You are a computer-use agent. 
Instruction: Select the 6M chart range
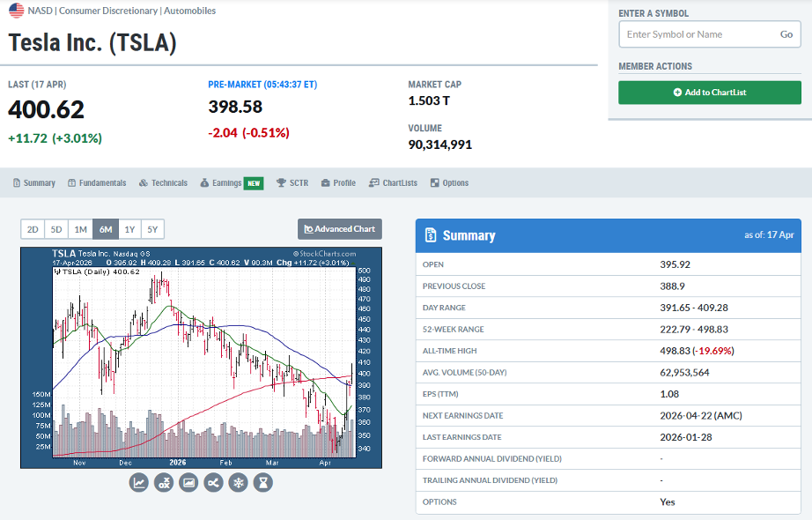point(106,229)
